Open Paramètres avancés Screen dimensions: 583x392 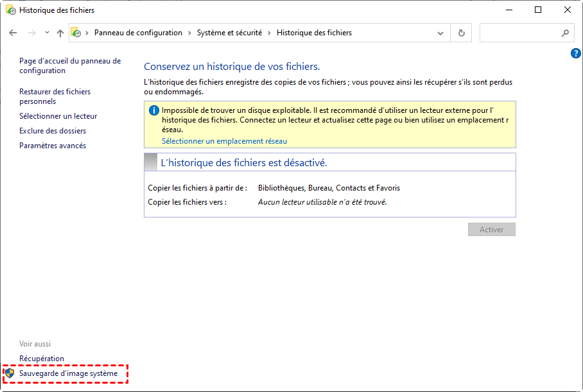[x=53, y=146]
